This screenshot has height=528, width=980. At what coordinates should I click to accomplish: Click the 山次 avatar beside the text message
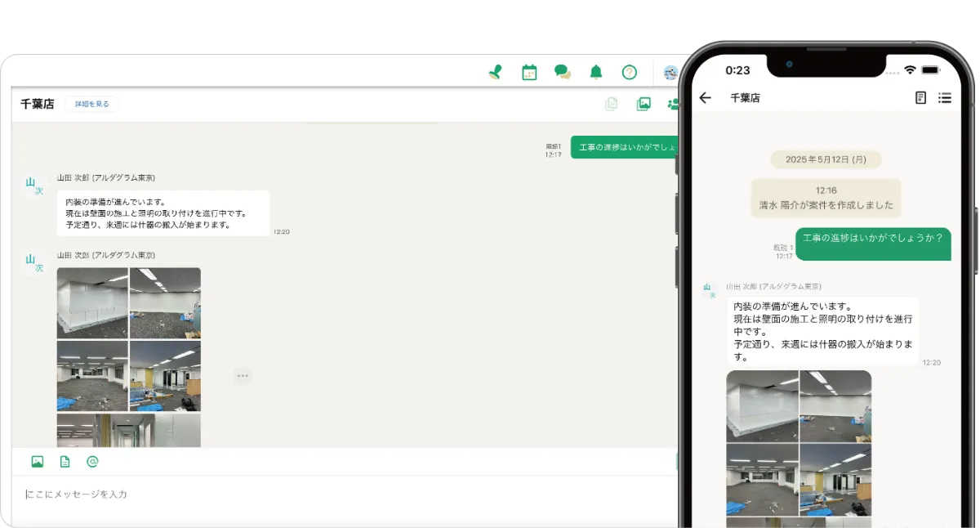click(x=34, y=186)
